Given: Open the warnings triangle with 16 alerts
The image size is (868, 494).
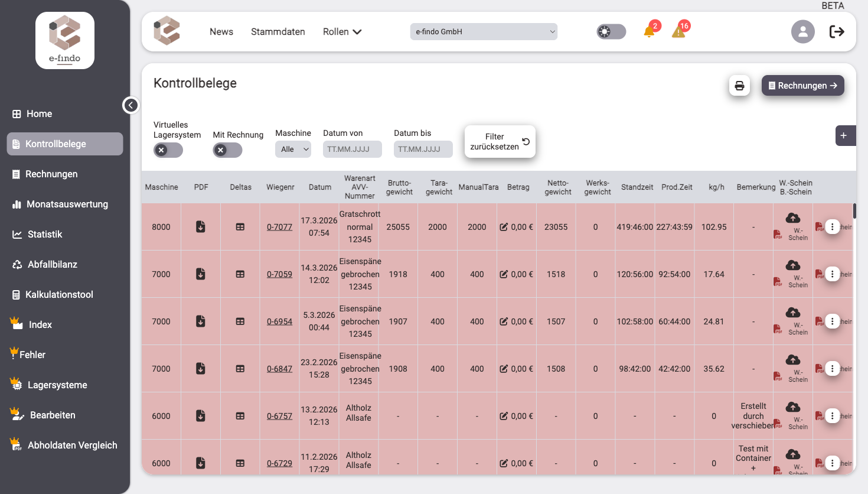Looking at the screenshot, I should (678, 31).
